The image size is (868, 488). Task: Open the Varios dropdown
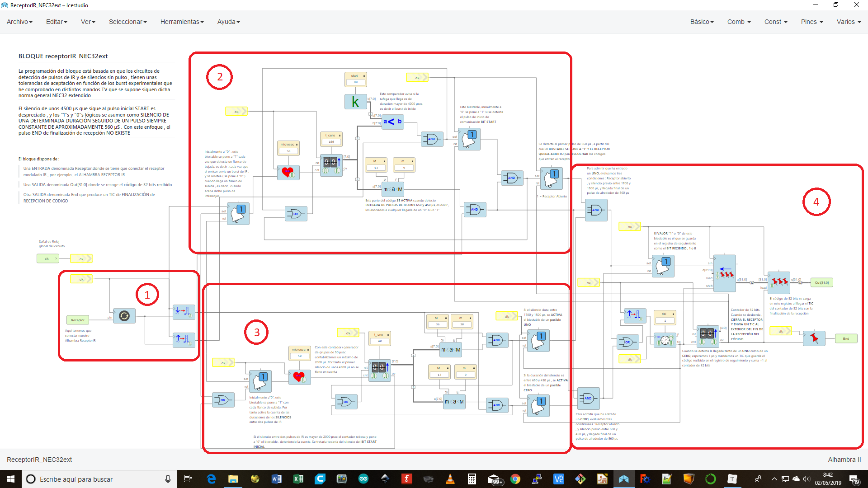(848, 22)
